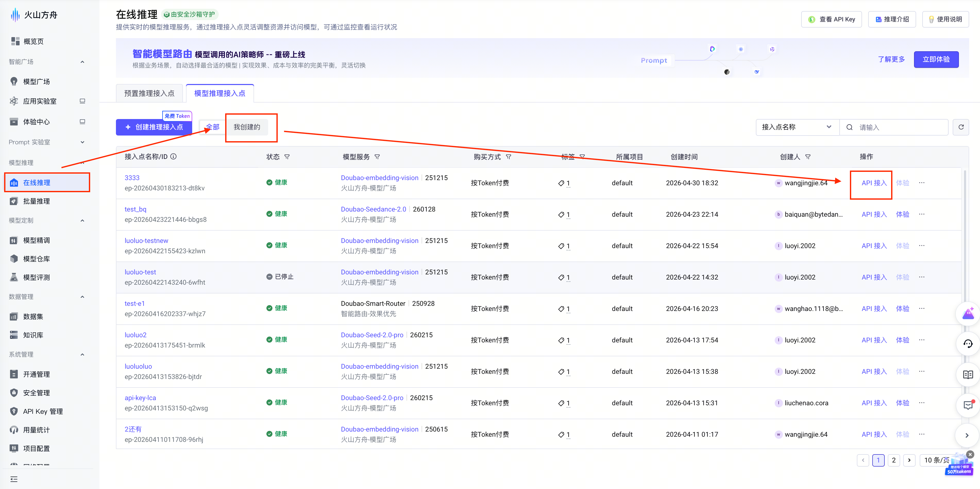Open the 接入点名称 search type dropdown
This screenshot has width=980, height=489.
pos(797,127)
